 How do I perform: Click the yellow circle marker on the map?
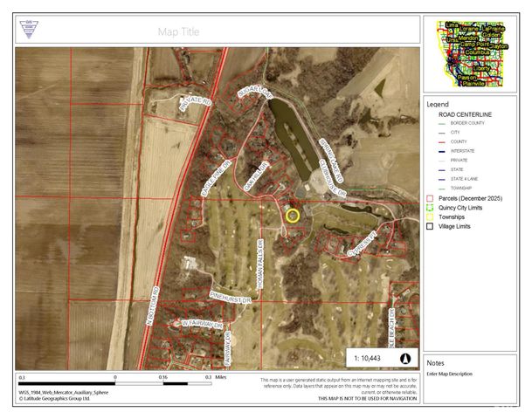293,215
